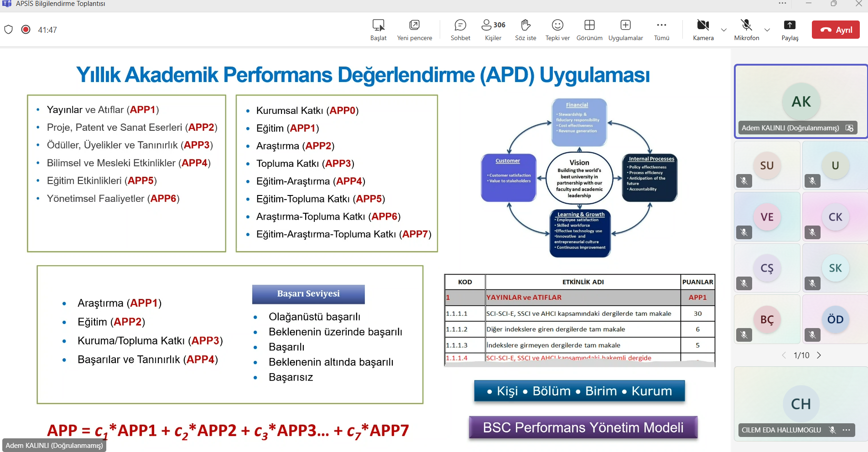Click the recording indicator icon
The height and width of the screenshot is (452, 868).
(x=26, y=30)
